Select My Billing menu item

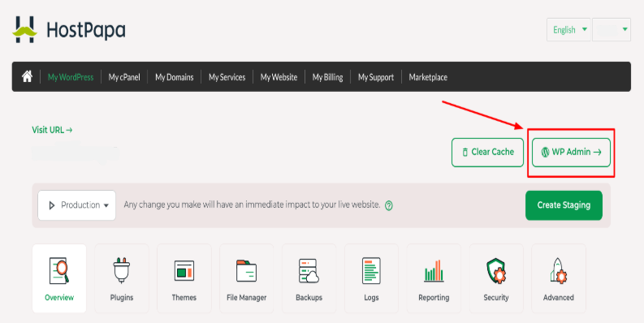click(327, 77)
